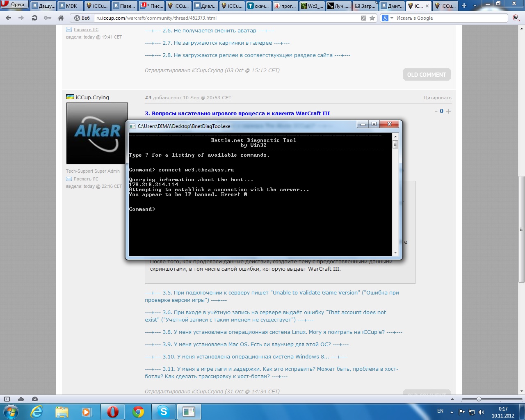Open Windows Media Player from taskbar
The image size is (525, 420).
click(86, 412)
